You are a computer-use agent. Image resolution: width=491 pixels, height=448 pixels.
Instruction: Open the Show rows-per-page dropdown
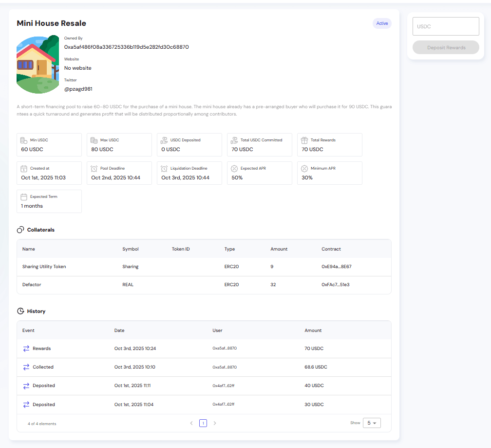tap(372, 423)
